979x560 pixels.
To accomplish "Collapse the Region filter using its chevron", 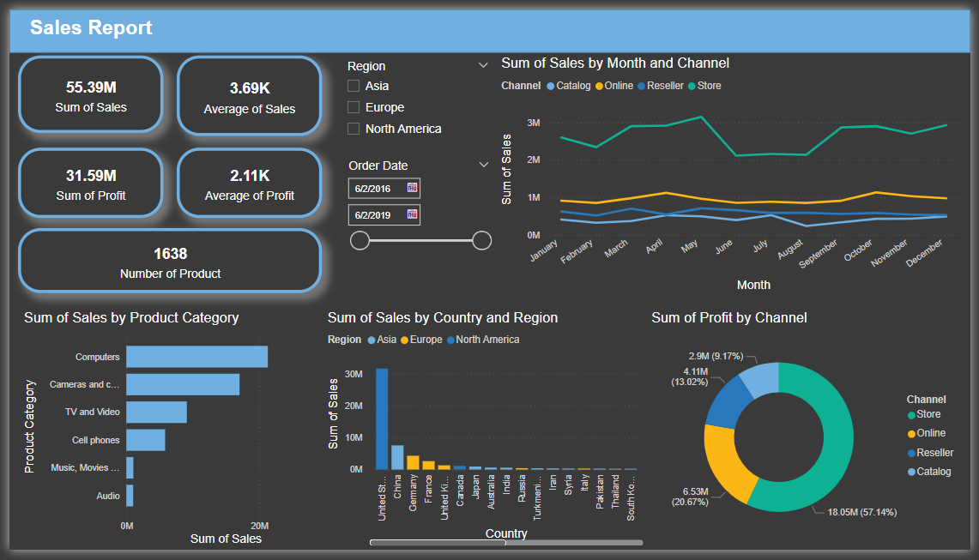I will tap(483, 65).
